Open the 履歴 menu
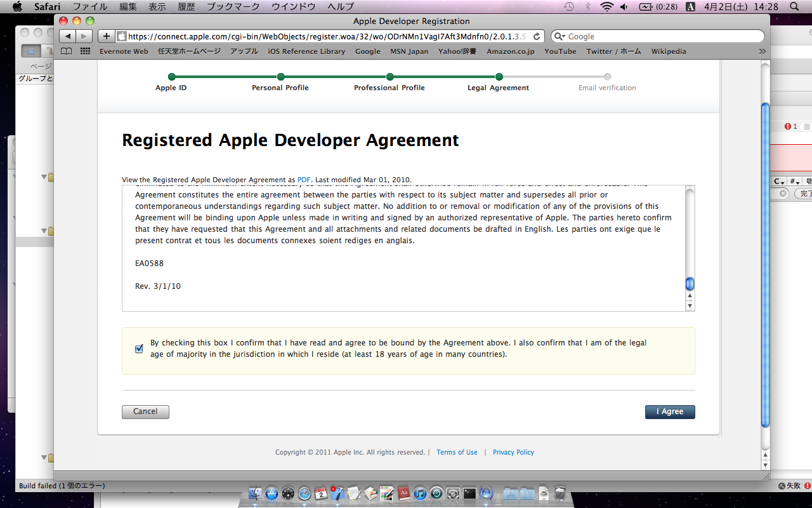Viewport: 812px width, 508px height. [187, 6]
